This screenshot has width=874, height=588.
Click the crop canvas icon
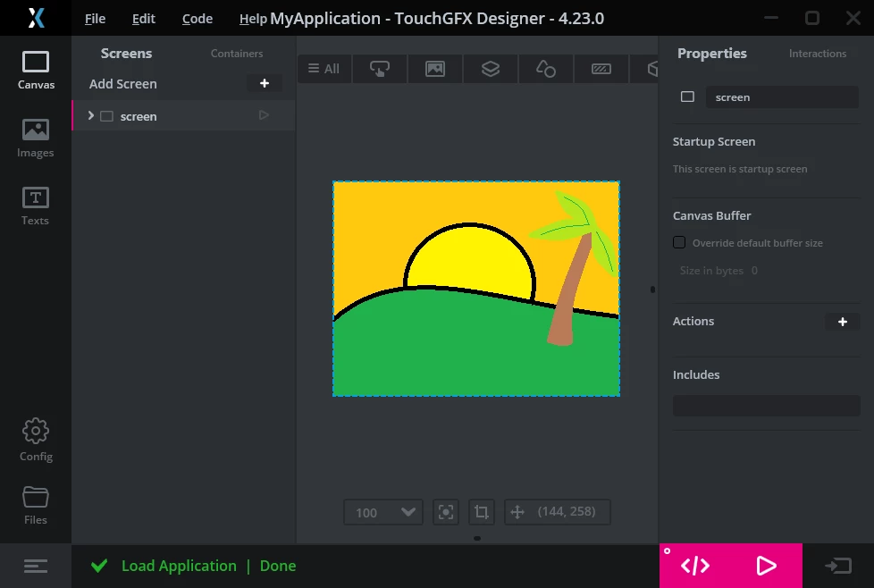(x=481, y=512)
